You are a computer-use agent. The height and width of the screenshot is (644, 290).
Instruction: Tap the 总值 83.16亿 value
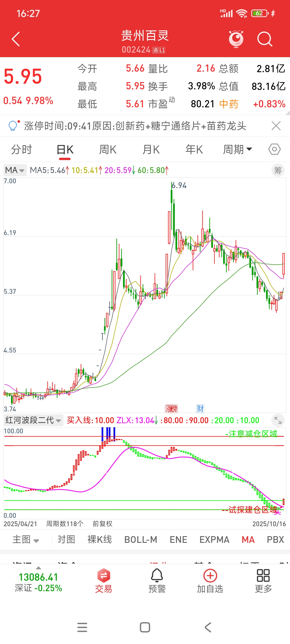click(269, 86)
